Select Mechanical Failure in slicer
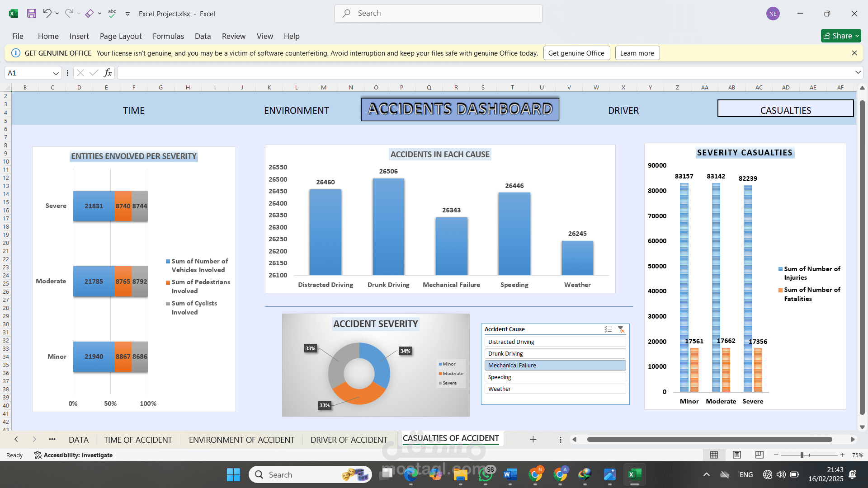 click(555, 366)
